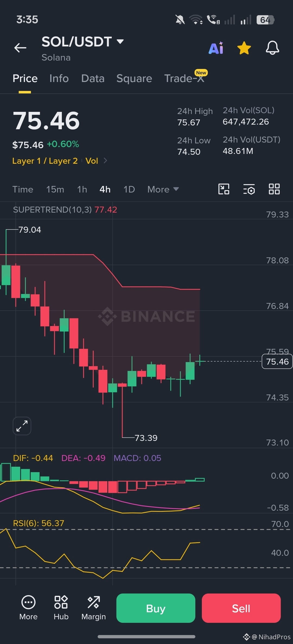Open Margin trading icon
Screen dimensions: 293x644
coord(94,608)
